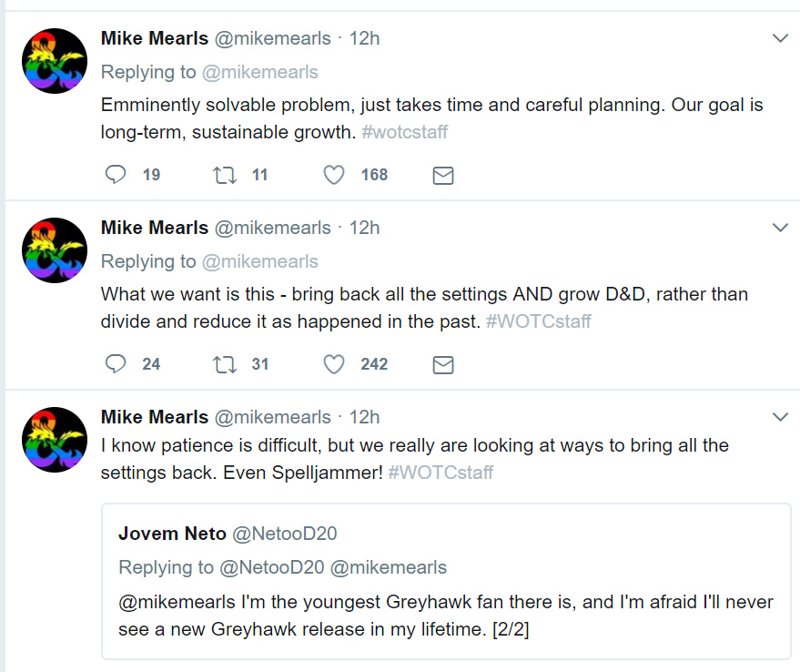This screenshot has width=800, height=672.
Task: Open the quoted Greyhawk fan tweet
Action: pyautogui.click(x=446, y=616)
